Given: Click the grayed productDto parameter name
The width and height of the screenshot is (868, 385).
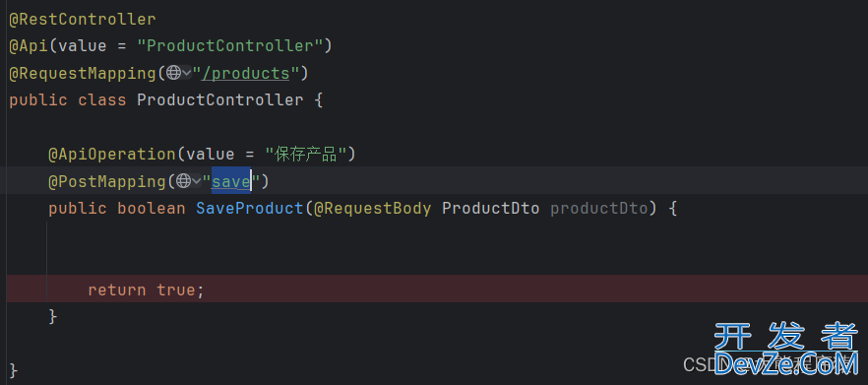Looking at the screenshot, I should pyautogui.click(x=598, y=209).
